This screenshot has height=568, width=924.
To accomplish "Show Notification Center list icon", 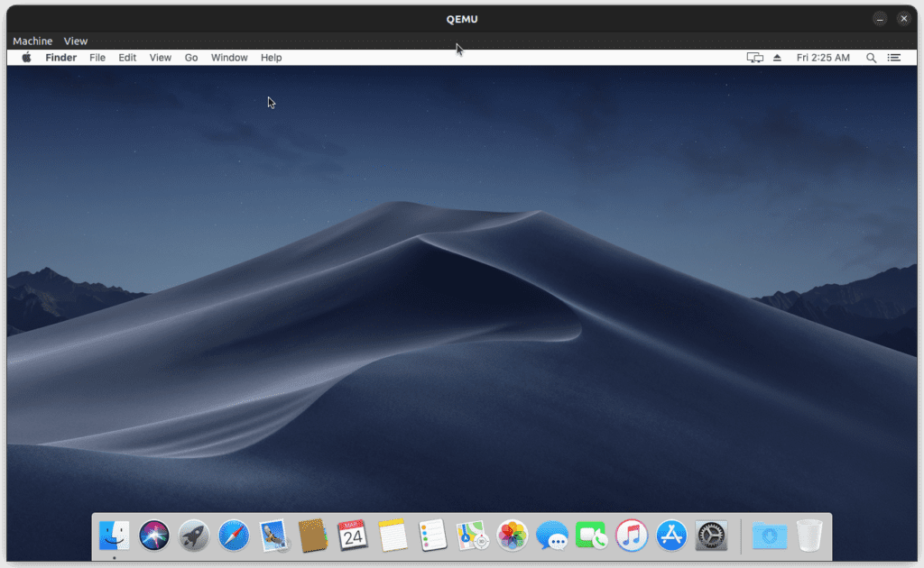I will pyautogui.click(x=894, y=58).
